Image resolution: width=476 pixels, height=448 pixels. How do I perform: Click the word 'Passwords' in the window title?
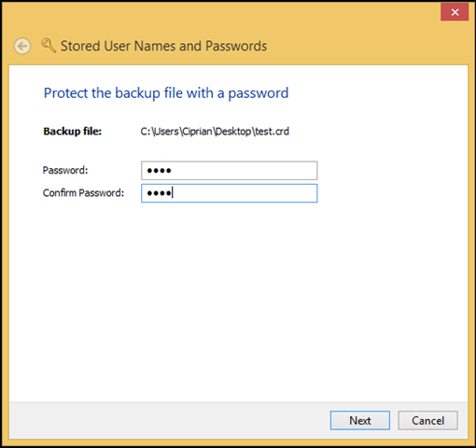[236, 46]
